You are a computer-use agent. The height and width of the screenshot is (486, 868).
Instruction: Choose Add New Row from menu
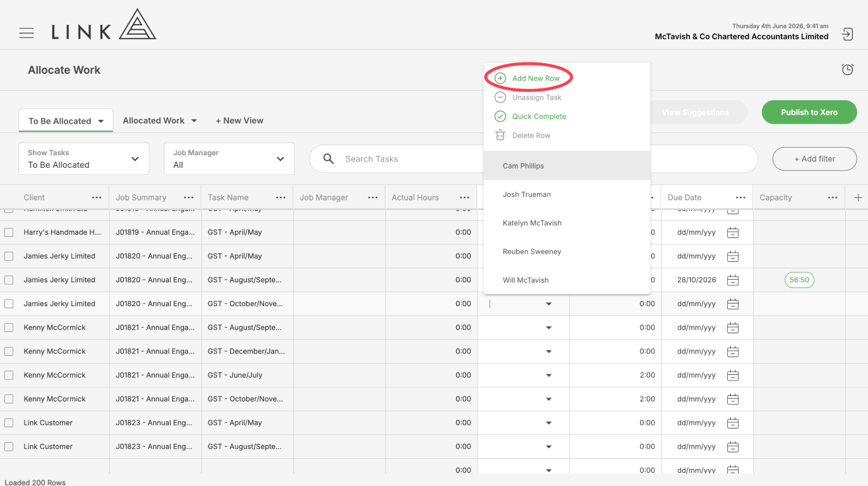(x=536, y=78)
